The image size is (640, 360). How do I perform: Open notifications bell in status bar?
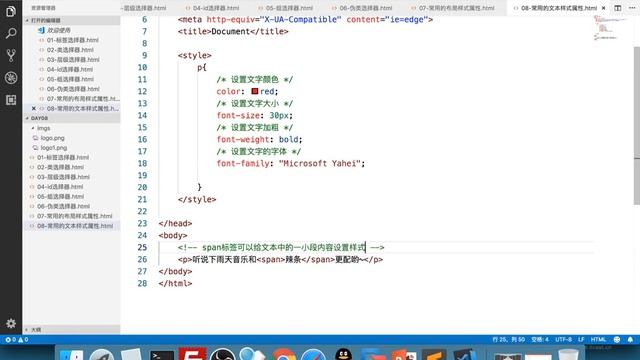630,340
